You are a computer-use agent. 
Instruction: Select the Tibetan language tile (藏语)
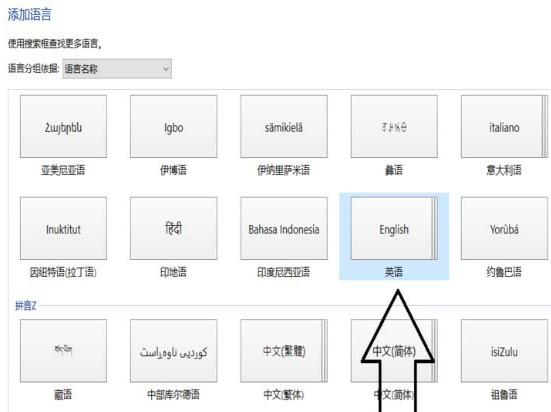point(63,351)
